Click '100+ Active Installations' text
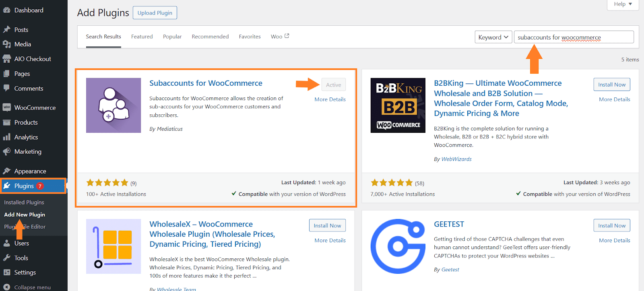This screenshot has height=291, width=644. tap(116, 194)
